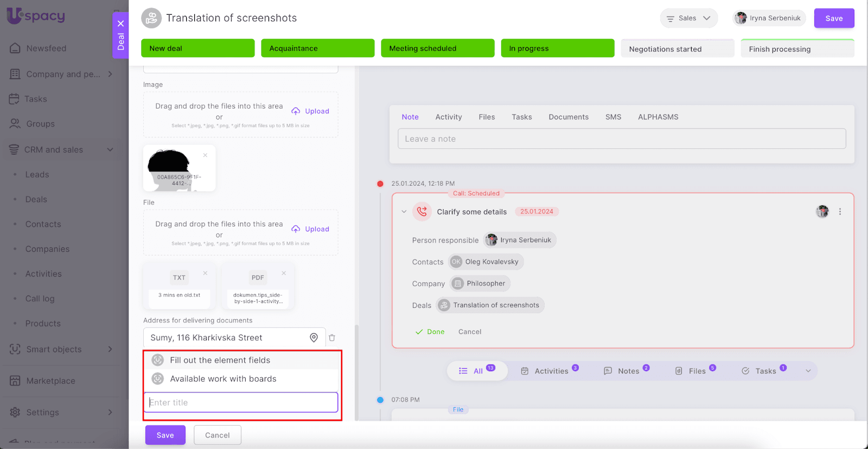Viewport: 868px width, 449px height.
Task: Open the three-dot menu on call card
Action: [840, 212]
